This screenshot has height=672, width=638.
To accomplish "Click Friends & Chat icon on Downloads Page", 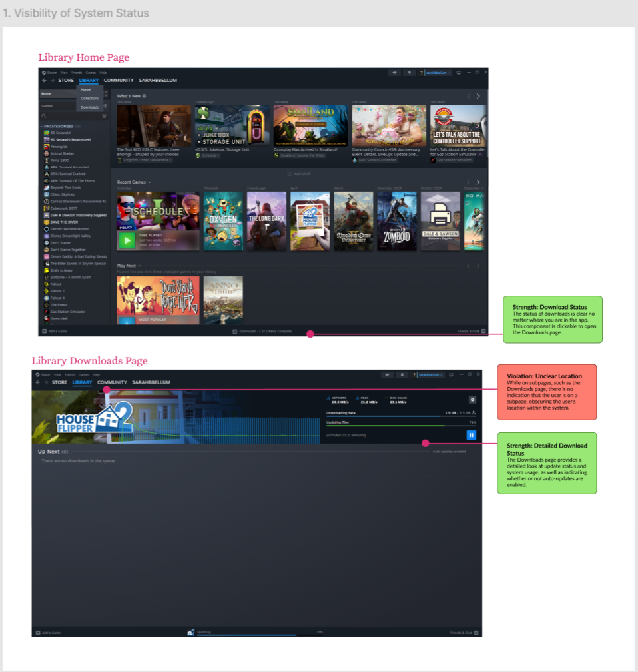I will pos(476,633).
